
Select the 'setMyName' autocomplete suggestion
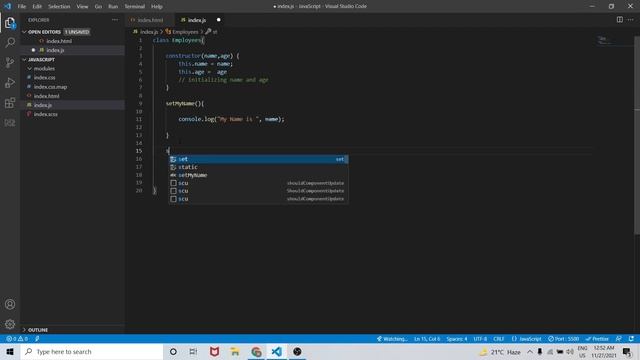click(258, 175)
